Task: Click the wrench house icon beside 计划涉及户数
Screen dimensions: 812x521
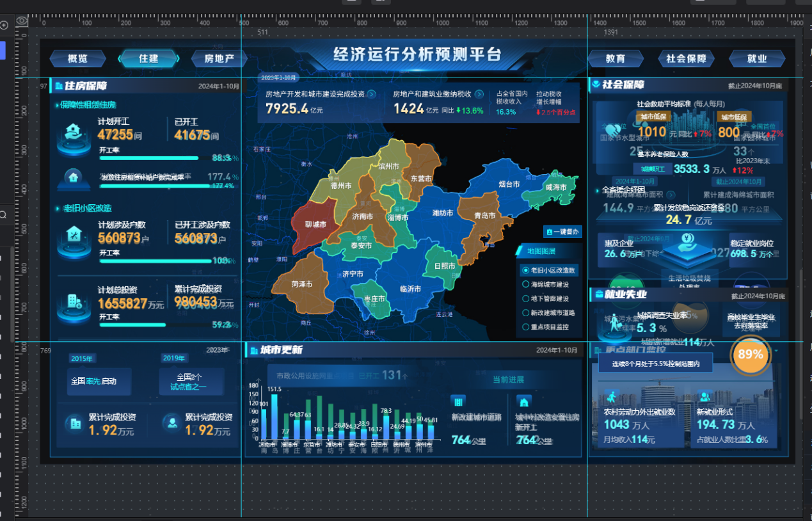Action: point(74,235)
